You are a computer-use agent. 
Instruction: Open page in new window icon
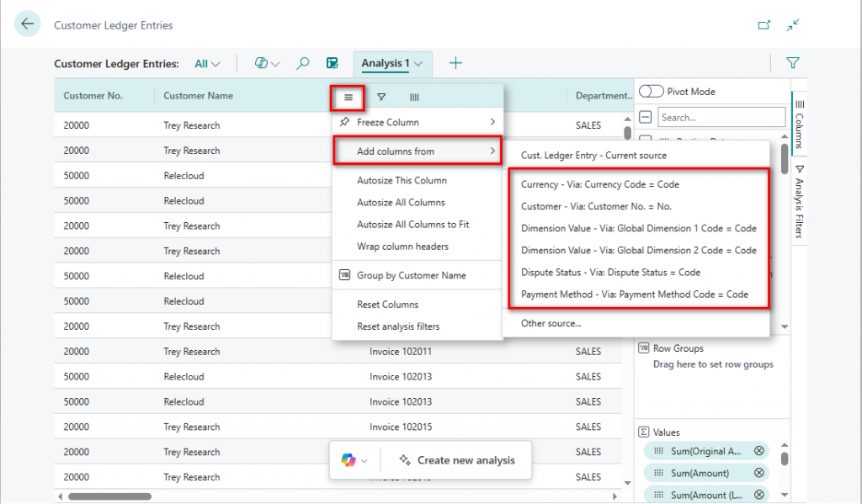coord(764,25)
